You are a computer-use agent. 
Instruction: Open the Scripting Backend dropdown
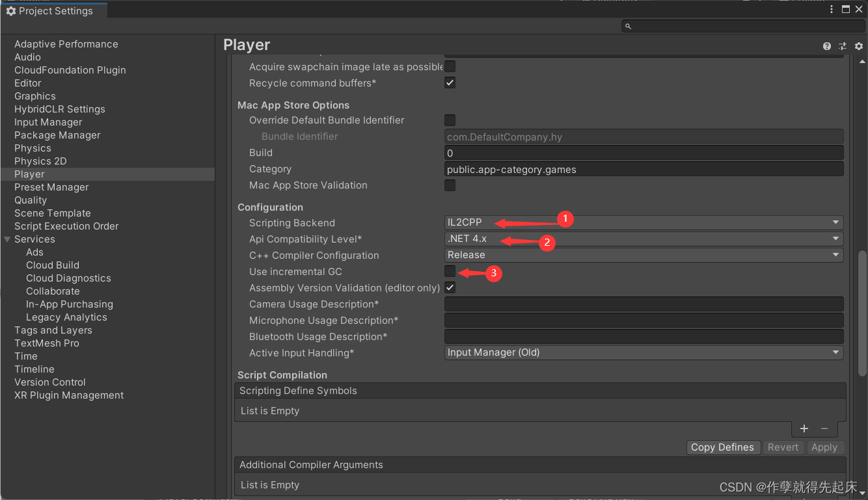pyautogui.click(x=643, y=222)
